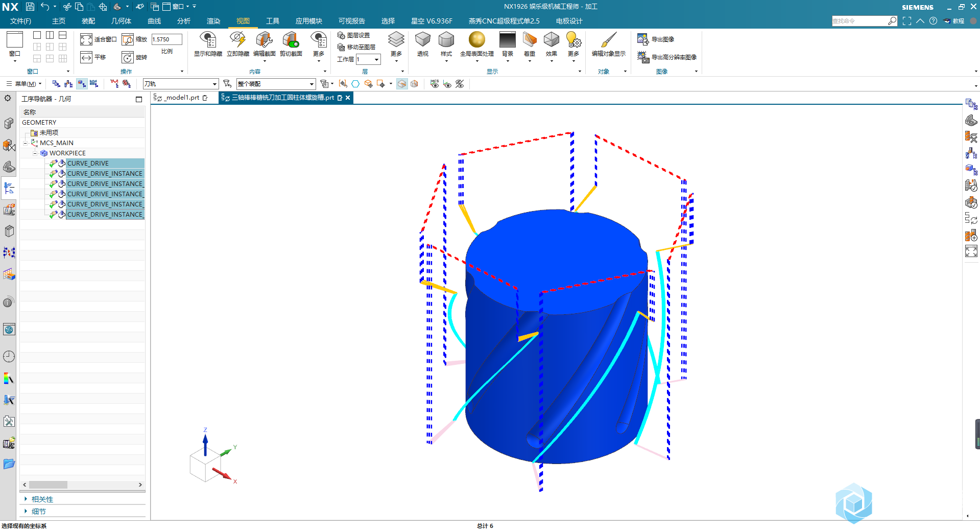Click the 1.5750 zoom scale field
The image size is (980, 531).
166,39
